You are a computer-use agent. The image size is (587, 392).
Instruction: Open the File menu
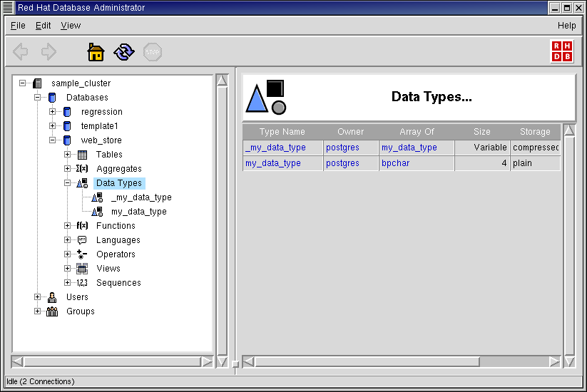(x=18, y=26)
